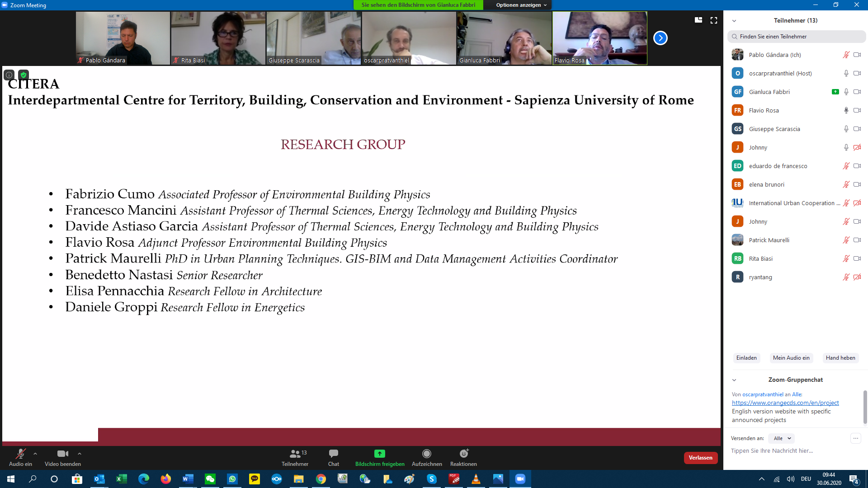The height and width of the screenshot is (488, 868).
Task: Open the Reaktionen emoji icon
Action: coord(463,454)
